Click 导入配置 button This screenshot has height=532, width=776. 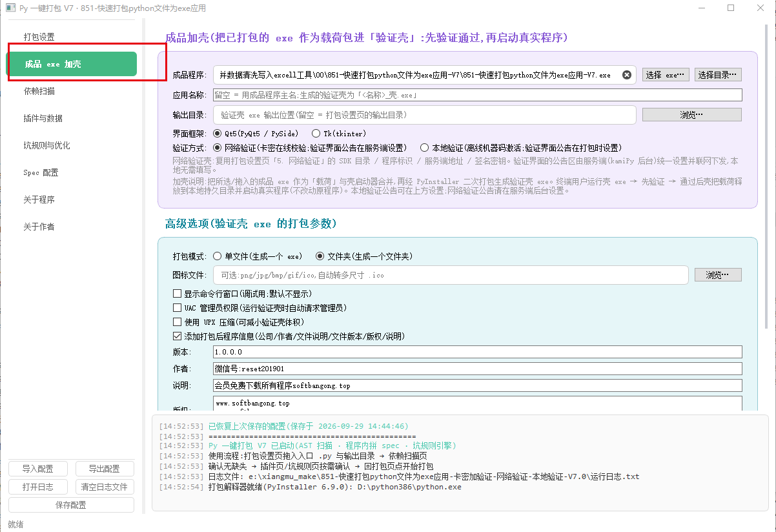pyautogui.click(x=37, y=469)
